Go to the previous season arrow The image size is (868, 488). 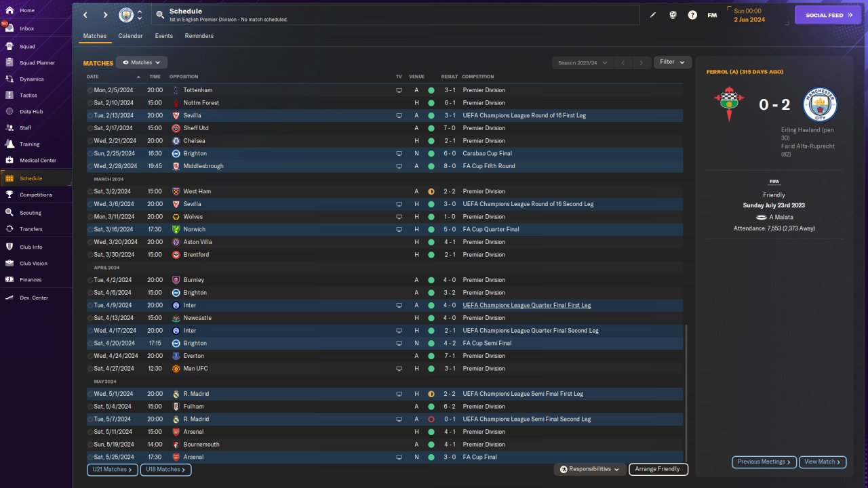click(x=623, y=63)
